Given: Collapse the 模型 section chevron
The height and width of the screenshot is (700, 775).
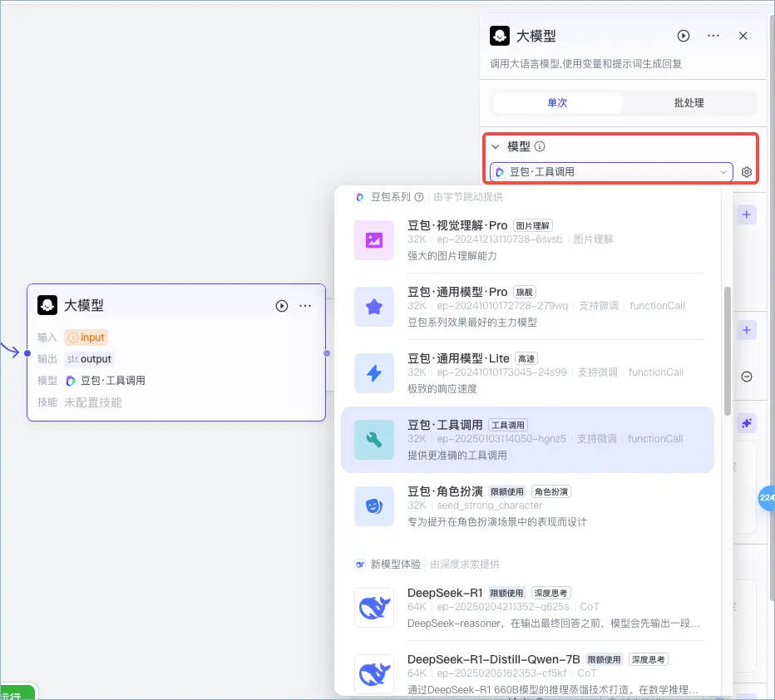Looking at the screenshot, I should pyautogui.click(x=496, y=146).
